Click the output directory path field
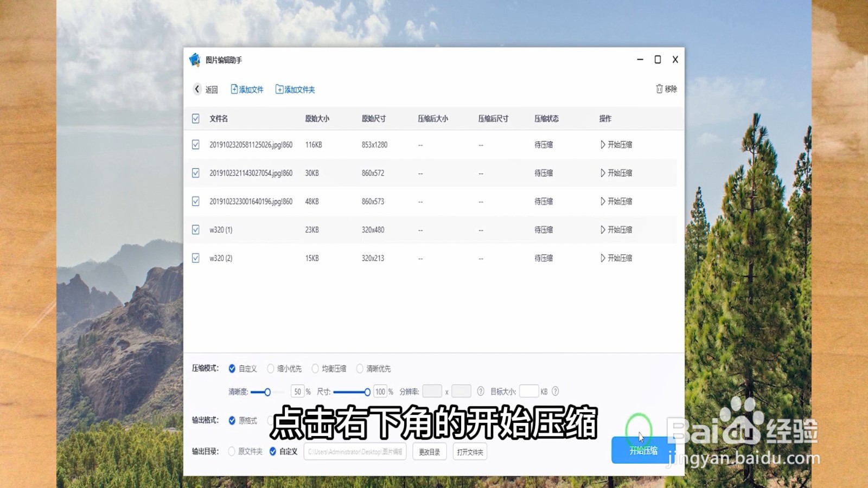The height and width of the screenshot is (488, 868). coord(355,451)
